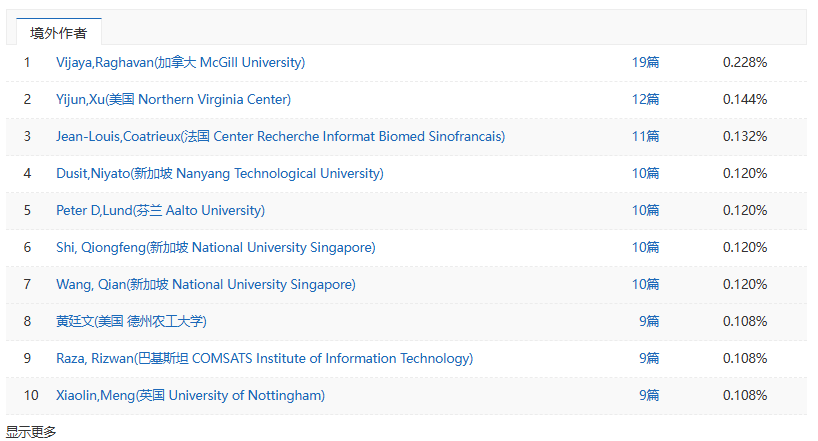Open Yijun,Xu Northern Virginia Center link

point(173,100)
